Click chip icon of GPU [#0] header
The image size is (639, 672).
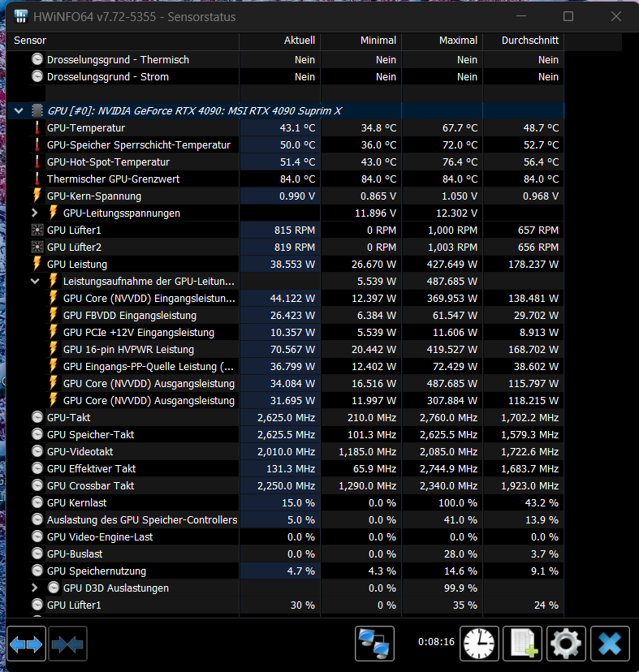pyautogui.click(x=37, y=110)
